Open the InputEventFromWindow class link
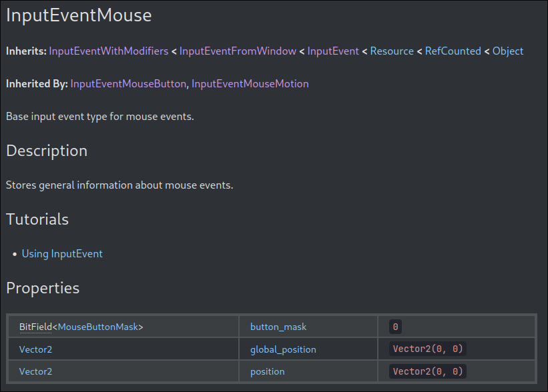The height and width of the screenshot is (392, 548). [x=238, y=51]
